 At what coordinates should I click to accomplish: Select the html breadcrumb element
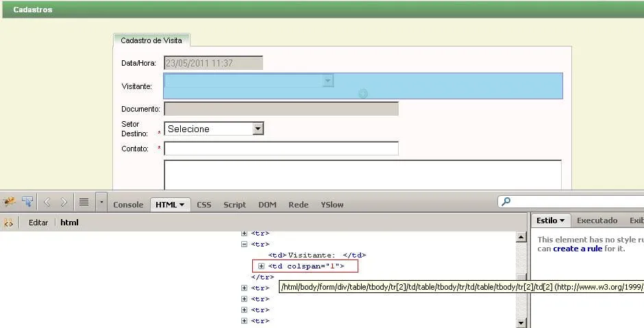click(69, 223)
